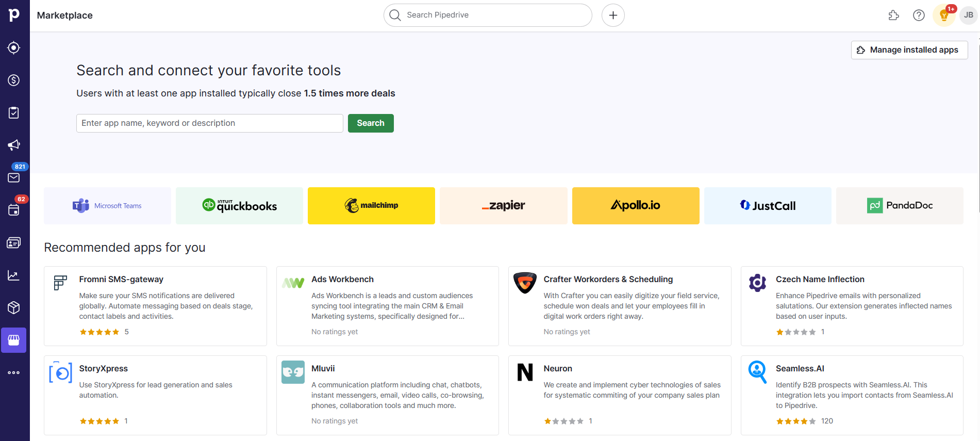980x441 pixels.
Task: Open the Mailchimp featured app tile
Action: (x=371, y=206)
